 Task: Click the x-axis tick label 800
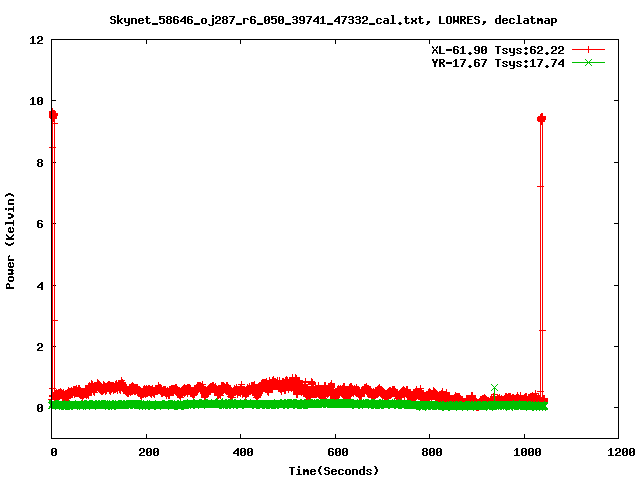tap(432, 452)
